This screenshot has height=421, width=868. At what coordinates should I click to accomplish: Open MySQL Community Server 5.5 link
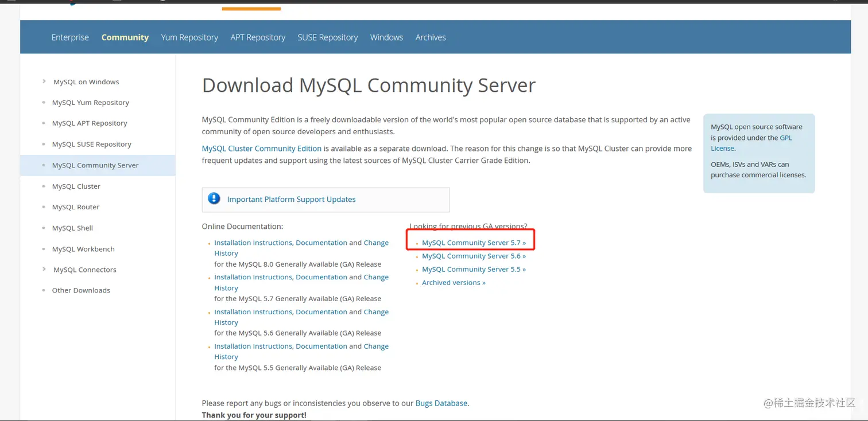[x=474, y=269]
